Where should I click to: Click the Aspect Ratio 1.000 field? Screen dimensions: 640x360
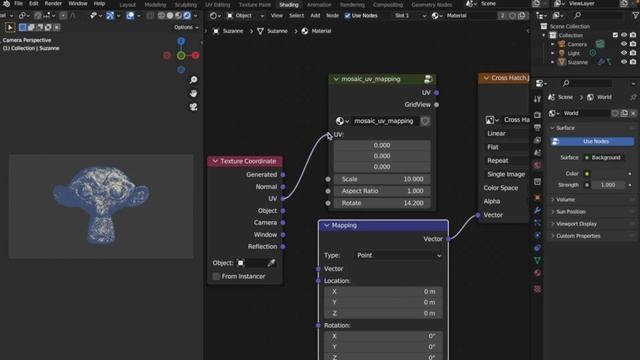pos(382,191)
